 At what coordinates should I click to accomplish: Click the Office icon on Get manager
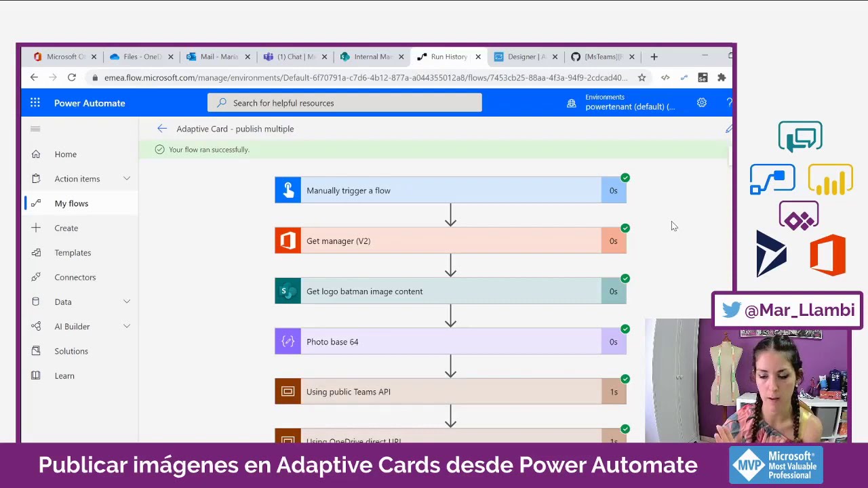[288, 241]
